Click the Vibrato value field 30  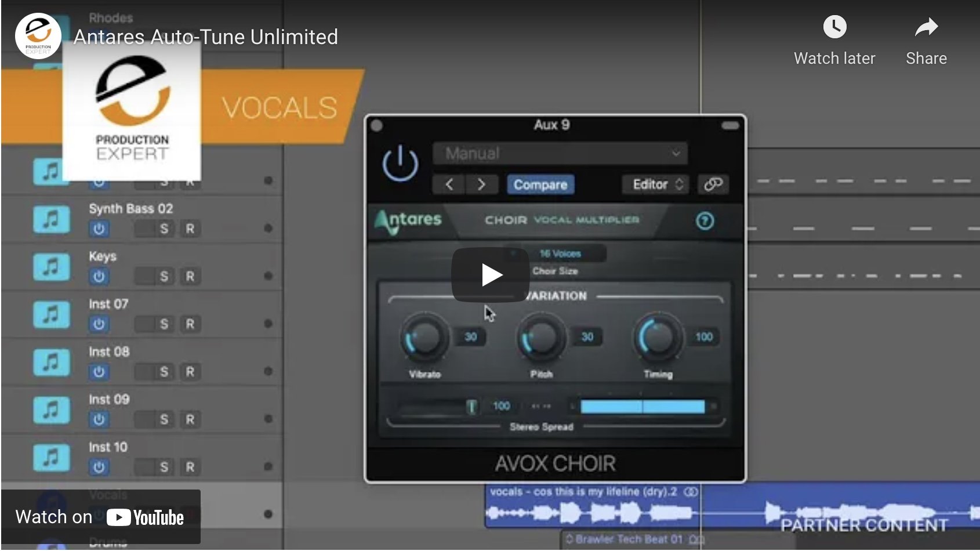tap(470, 337)
